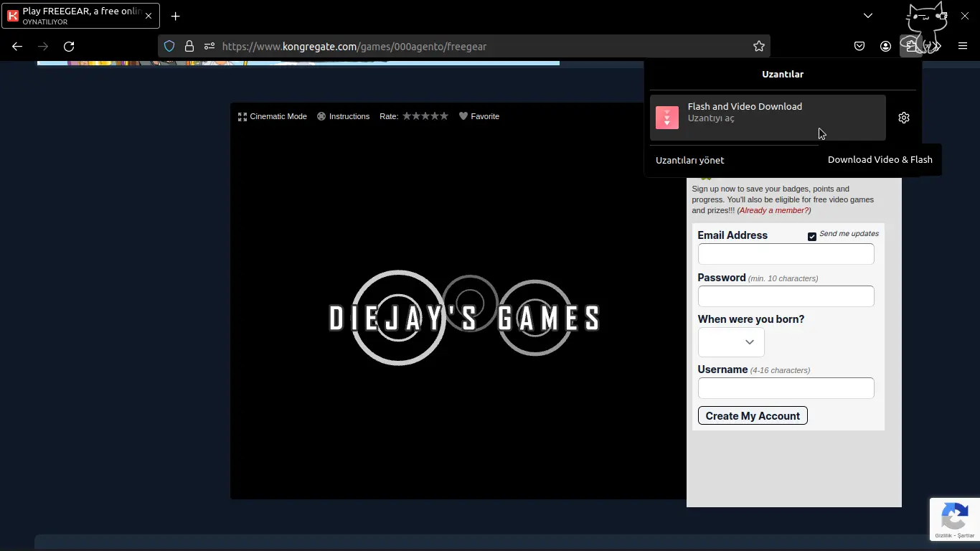
Task: Reload the current page
Action: 69,46
